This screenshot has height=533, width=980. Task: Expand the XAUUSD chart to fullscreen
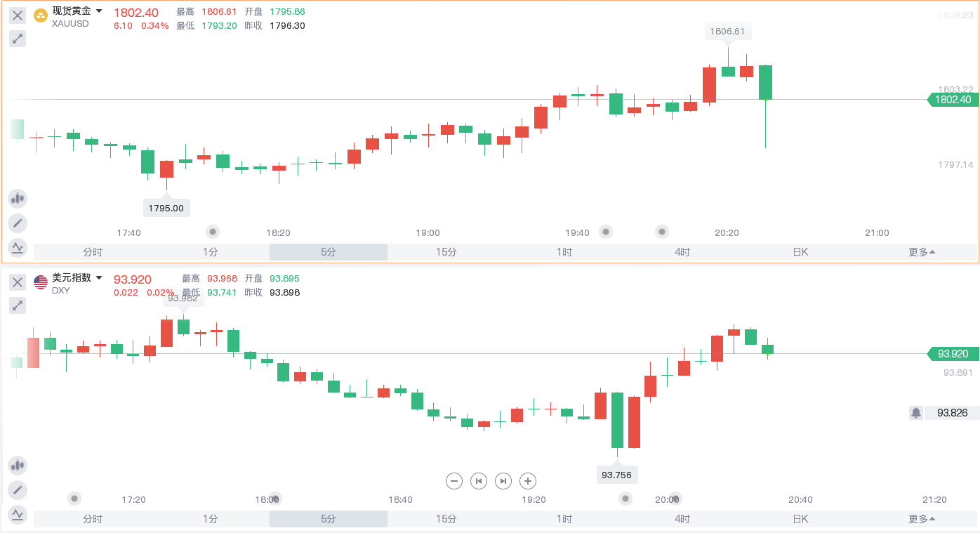(18, 39)
